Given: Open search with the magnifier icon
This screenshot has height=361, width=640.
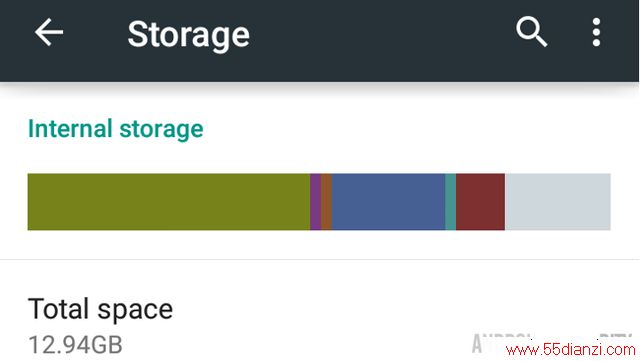Looking at the screenshot, I should (x=531, y=32).
